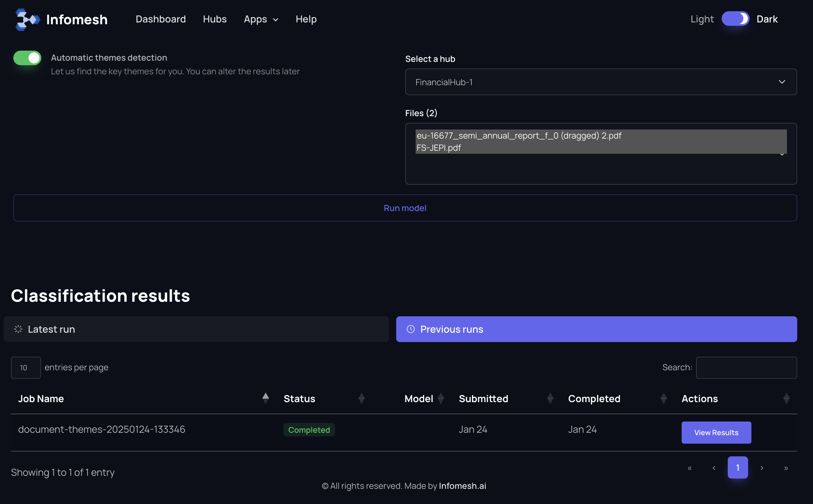Select FS-JEPI.pdf in files list
This screenshot has height=504, width=813.
pos(439,148)
